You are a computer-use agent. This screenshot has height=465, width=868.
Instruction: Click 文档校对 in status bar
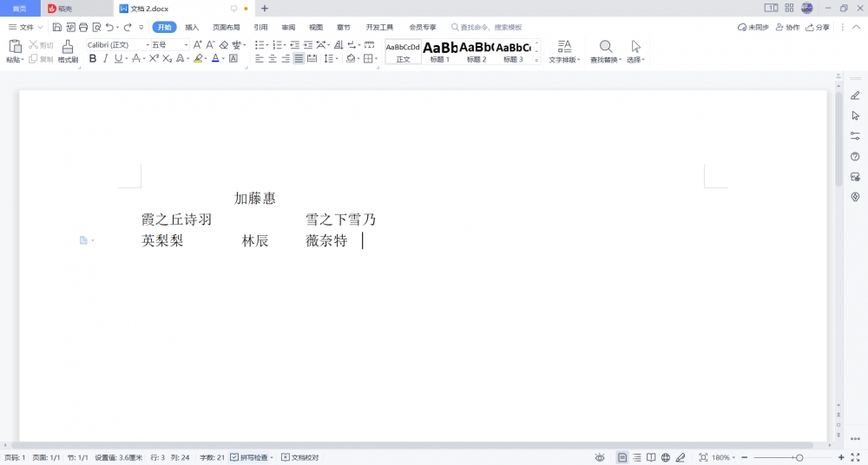click(x=300, y=457)
